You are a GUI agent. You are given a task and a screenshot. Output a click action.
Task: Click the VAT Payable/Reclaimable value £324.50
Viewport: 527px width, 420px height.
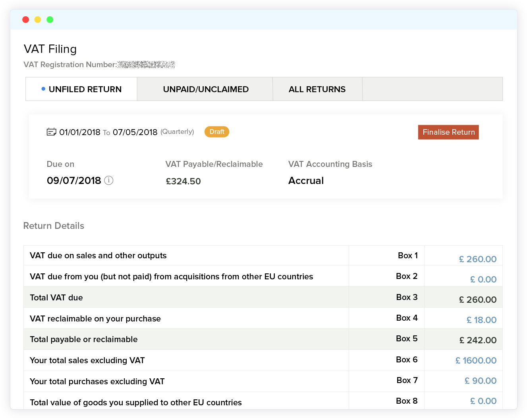click(x=183, y=181)
